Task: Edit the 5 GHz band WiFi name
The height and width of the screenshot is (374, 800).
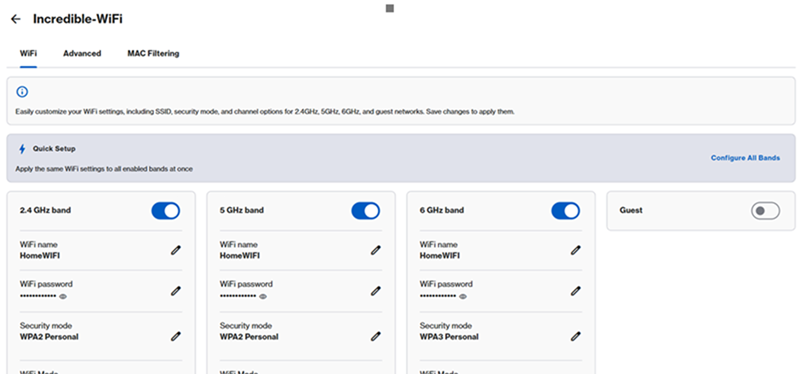Action: (x=376, y=250)
